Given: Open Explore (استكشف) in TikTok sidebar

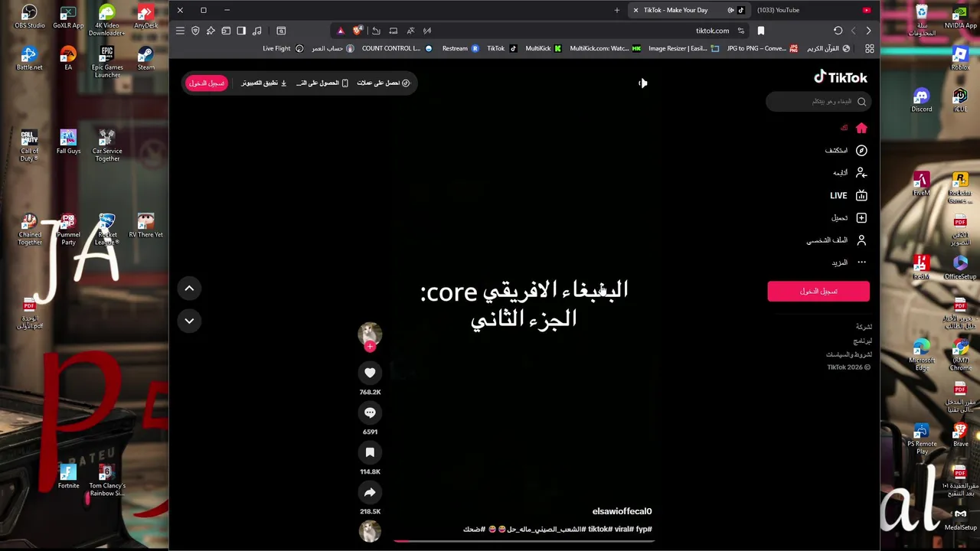Looking at the screenshot, I should click(x=845, y=150).
